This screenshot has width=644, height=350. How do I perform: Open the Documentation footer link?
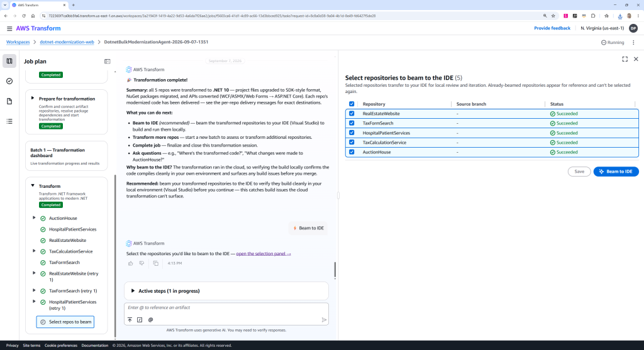click(94, 346)
